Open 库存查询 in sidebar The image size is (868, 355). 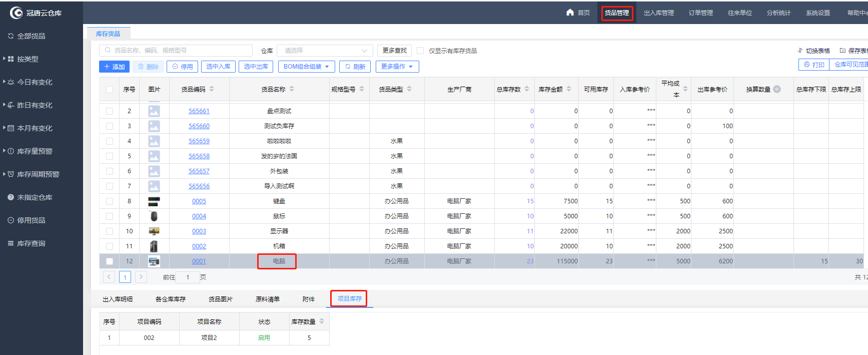click(x=31, y=243)
